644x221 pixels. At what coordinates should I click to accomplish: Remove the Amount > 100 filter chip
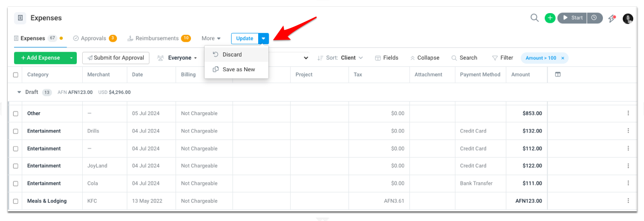click(562, 58)
